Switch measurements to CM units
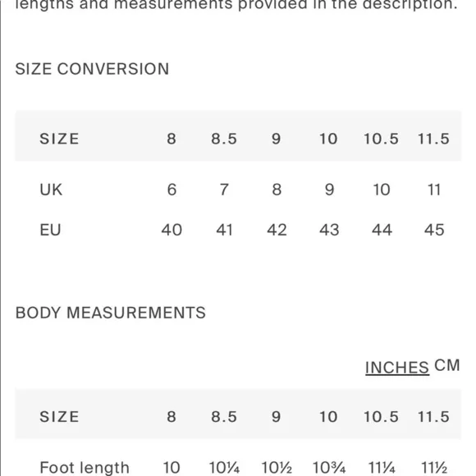The image size is (476, 476). coord(446,365)
